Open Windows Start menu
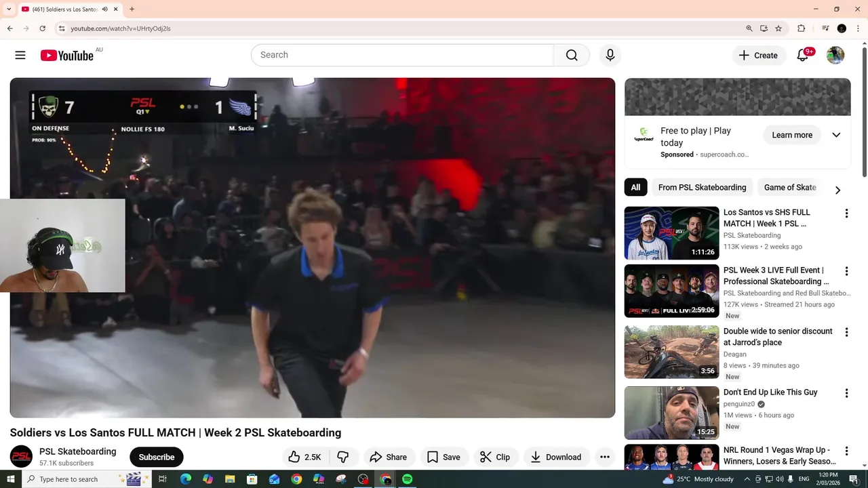 [x=11, y=479]
